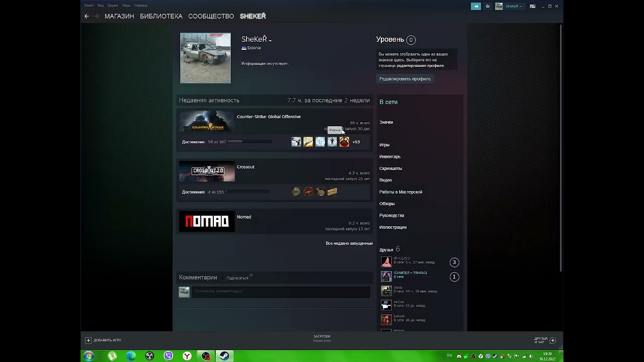Click the Big Picture mode icon

click(533, 6)
